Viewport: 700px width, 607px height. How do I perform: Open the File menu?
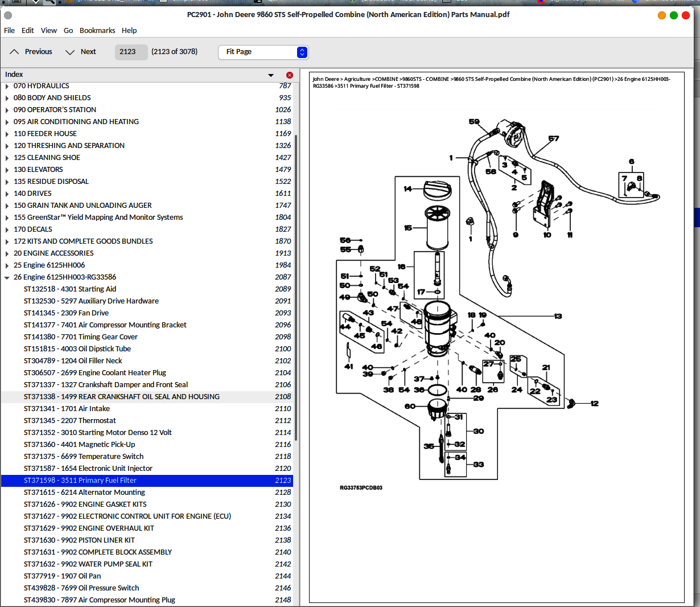click(10, 31)
